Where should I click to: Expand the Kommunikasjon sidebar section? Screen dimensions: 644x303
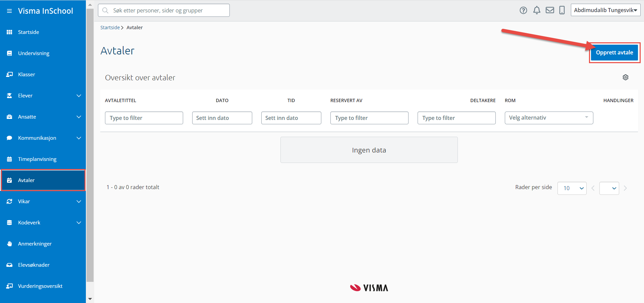coord(78,138)
